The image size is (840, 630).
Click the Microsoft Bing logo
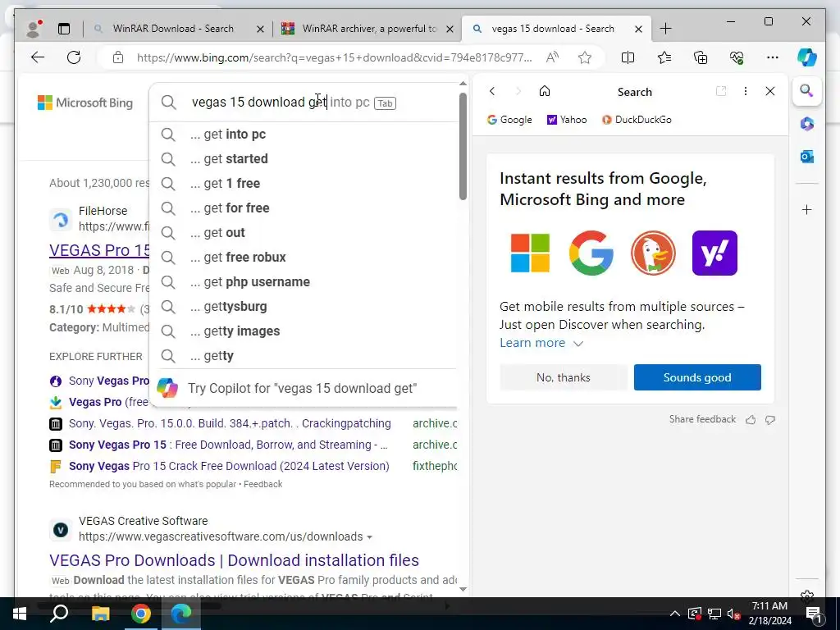[85, 103]
